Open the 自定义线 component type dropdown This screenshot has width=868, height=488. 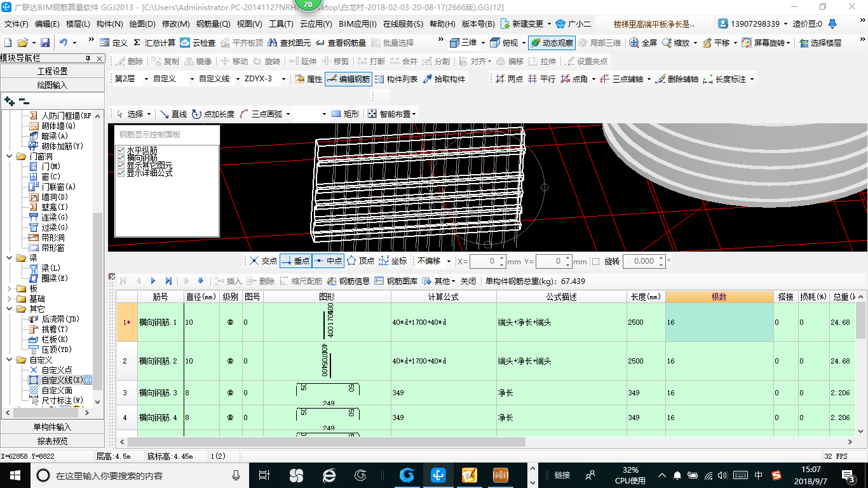point(237,79)
